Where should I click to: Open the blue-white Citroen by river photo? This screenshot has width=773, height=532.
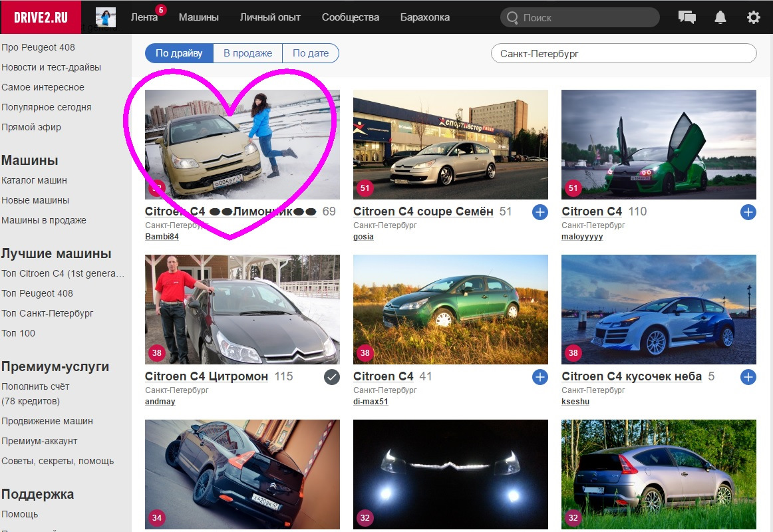pos(659,309)
